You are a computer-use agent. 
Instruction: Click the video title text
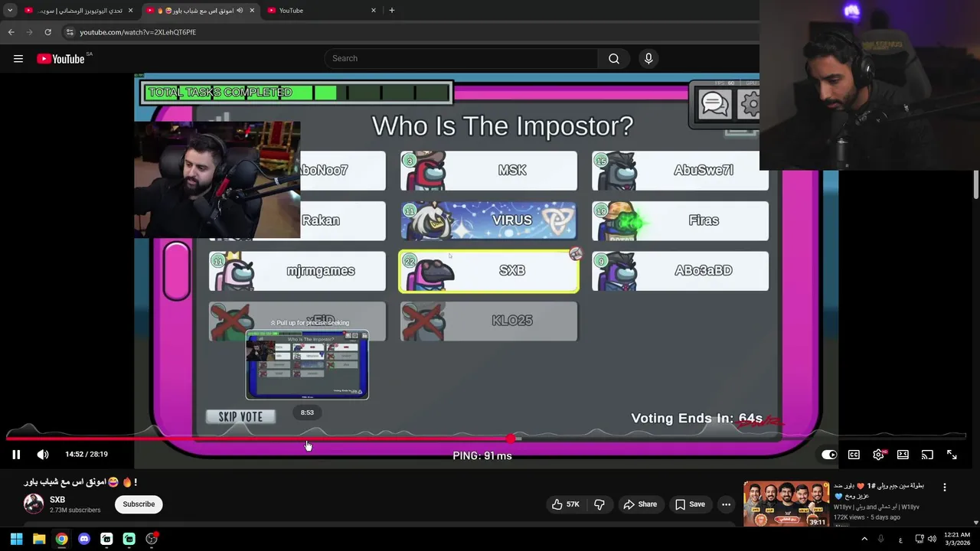click(80, 482)
